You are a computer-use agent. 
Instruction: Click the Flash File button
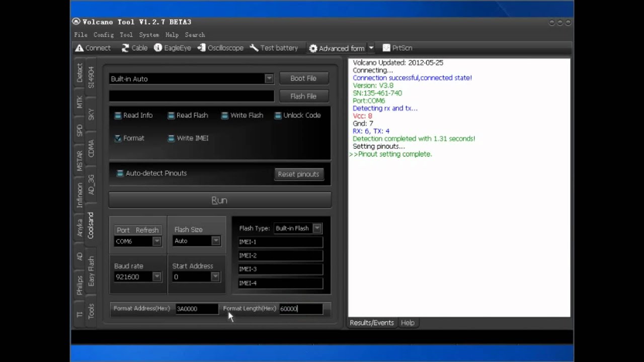303,96
